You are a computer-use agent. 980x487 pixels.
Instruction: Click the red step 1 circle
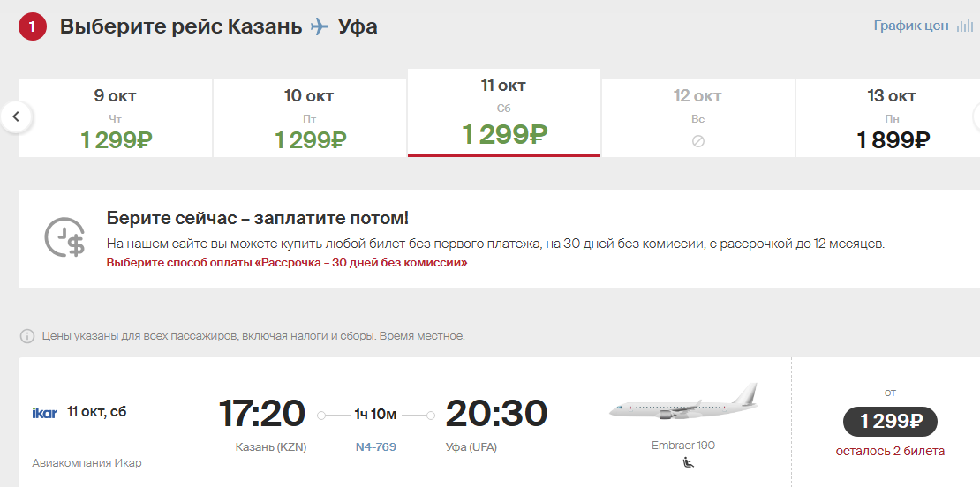pos(33,26)
